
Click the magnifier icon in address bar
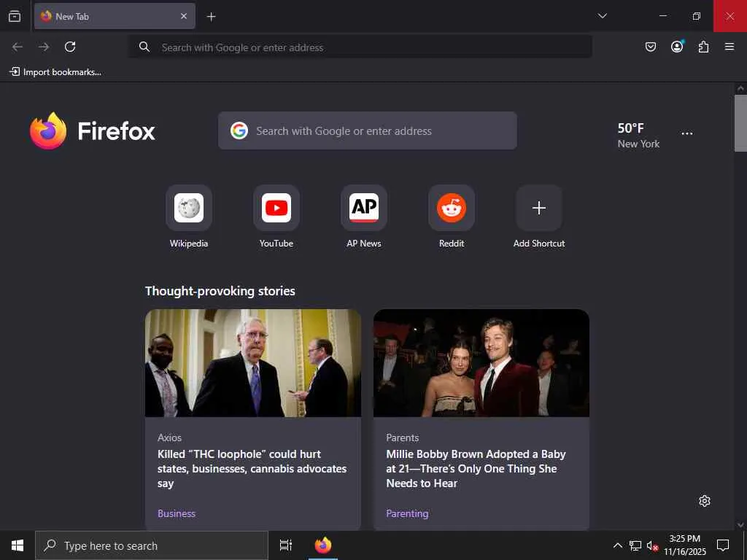144,47
